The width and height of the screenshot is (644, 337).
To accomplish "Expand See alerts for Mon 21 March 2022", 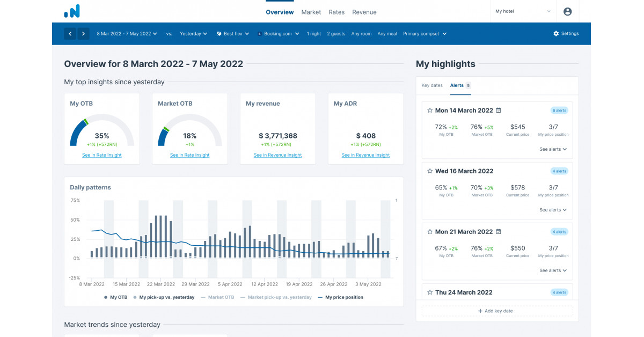I will coord(553,270).
